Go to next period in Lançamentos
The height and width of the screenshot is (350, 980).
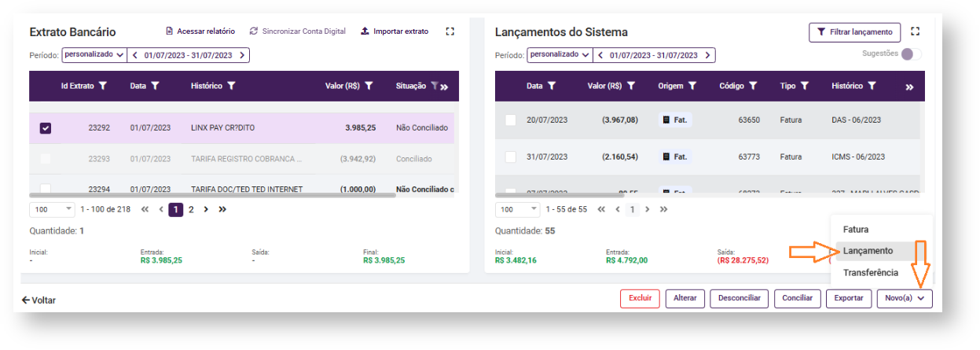pos(708,56)
